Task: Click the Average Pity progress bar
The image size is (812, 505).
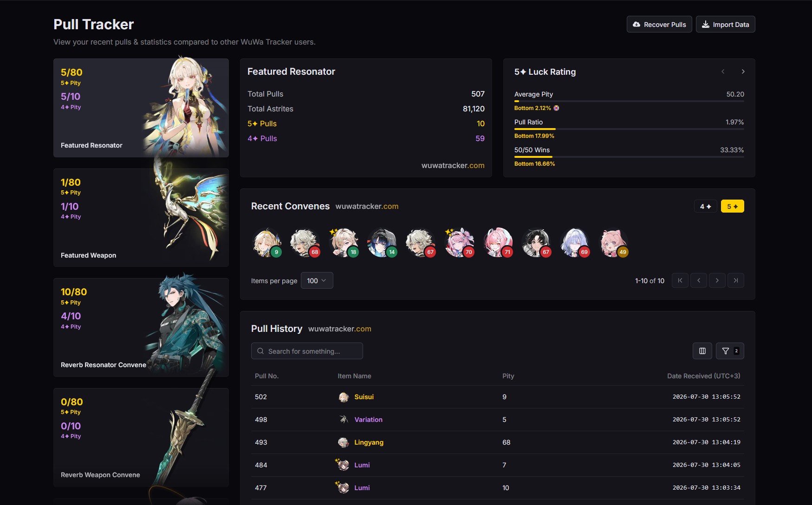Action: point(629,101)
